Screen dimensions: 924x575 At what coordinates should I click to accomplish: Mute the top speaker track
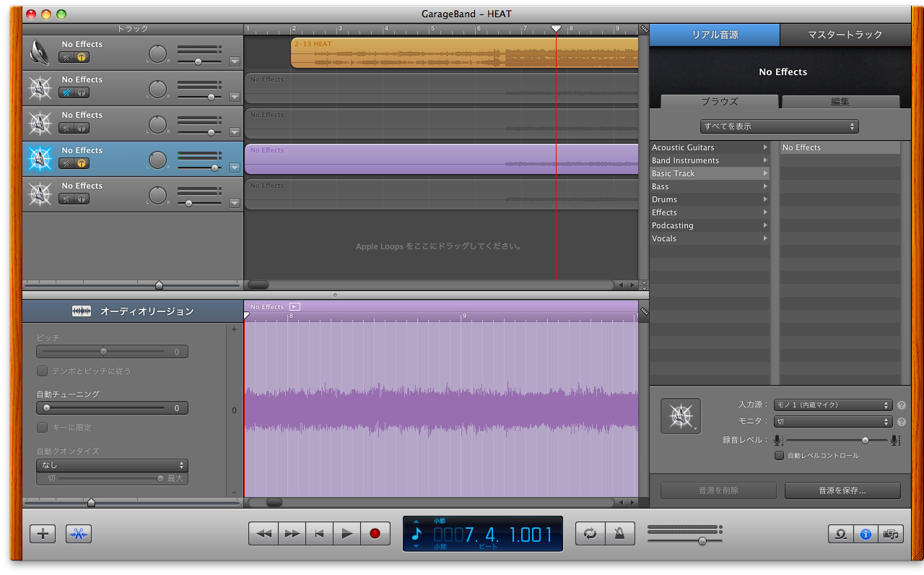pyautogui.click(x=67, y=57)
